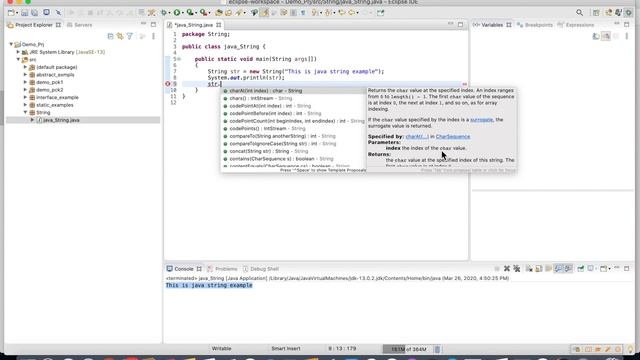Minimize the Project Explorer panel
Image resolution: width=640 pixels, height=360 pixels.
point(143,24)
